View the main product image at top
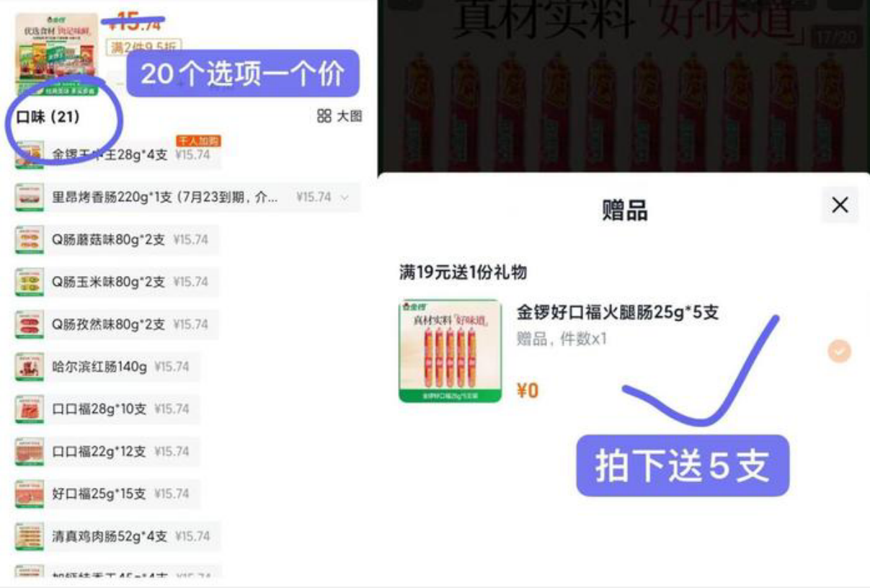The image size is (870, 588). pyautogui.click(x=57, y=55)
